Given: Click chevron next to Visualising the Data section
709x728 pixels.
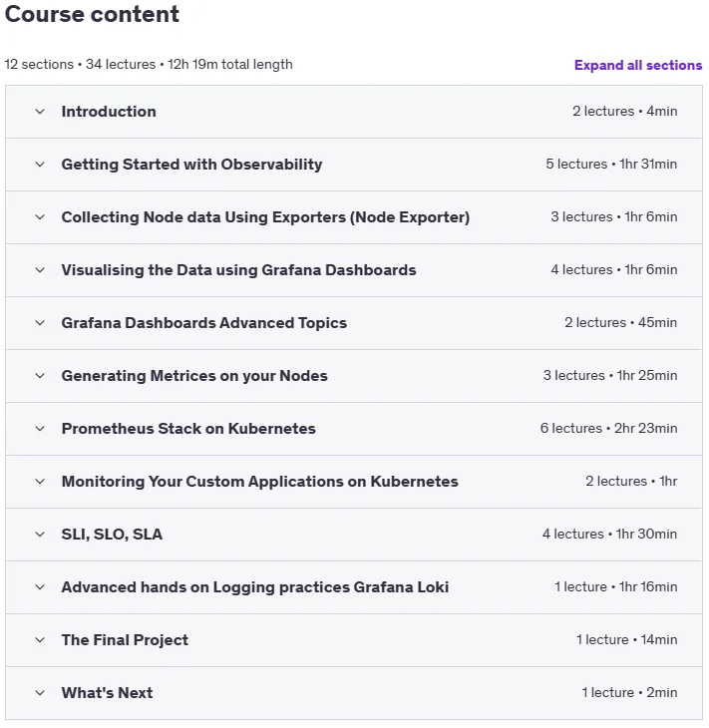Looking at the screenshot, I should [x=40, y=270].
